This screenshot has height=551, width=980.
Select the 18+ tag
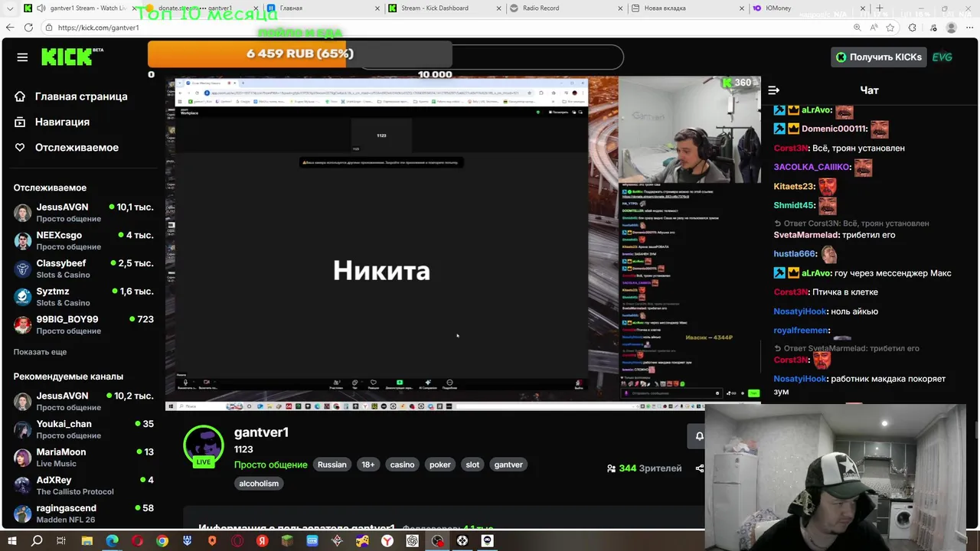pos(368,465)
